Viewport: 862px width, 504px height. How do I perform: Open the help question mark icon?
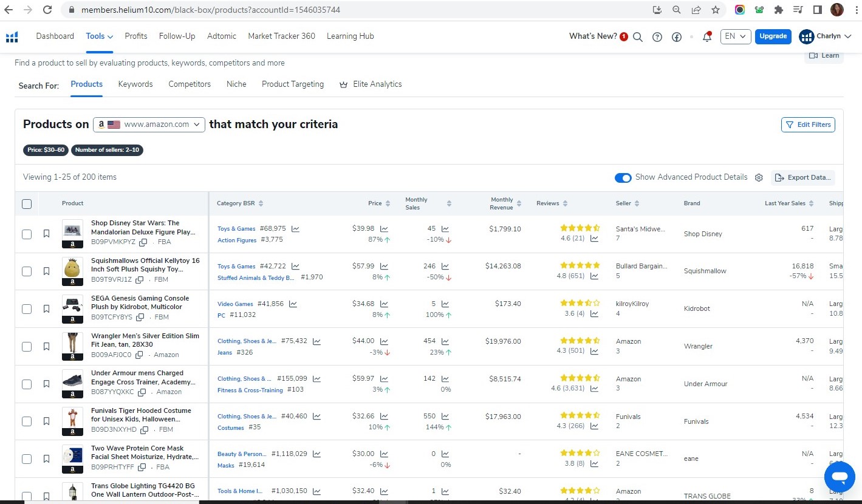[x=657, y=36]
